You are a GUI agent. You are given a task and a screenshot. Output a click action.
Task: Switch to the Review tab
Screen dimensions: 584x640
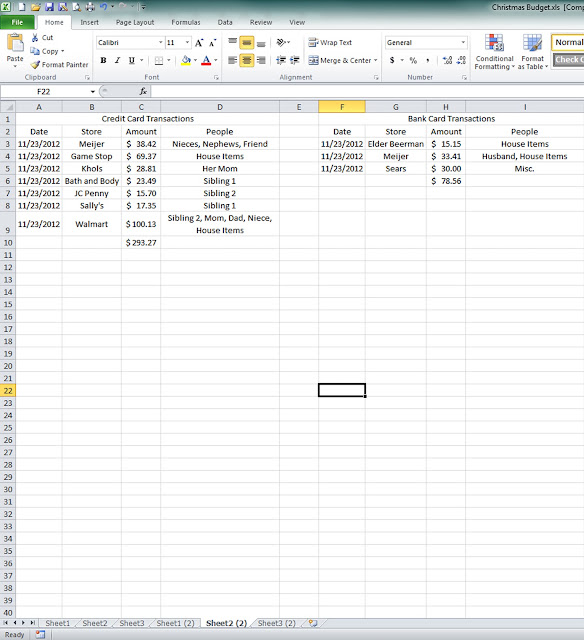[x=261, y=22]
